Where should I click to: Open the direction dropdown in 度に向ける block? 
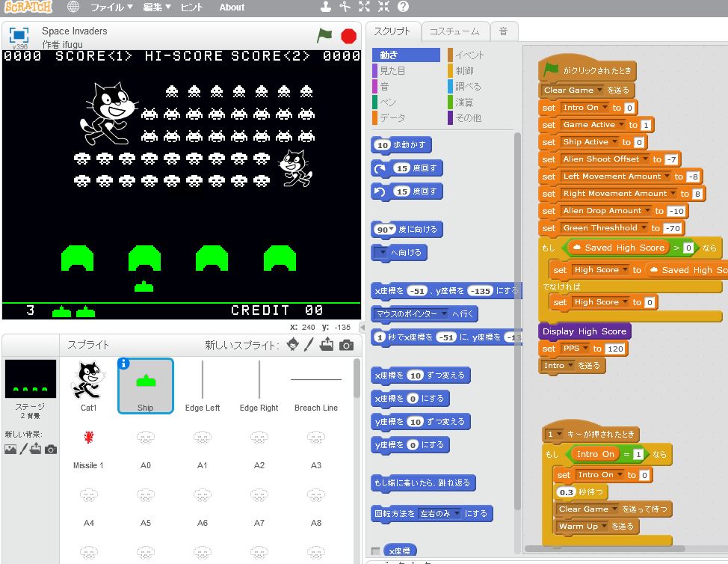click(387, 229)
